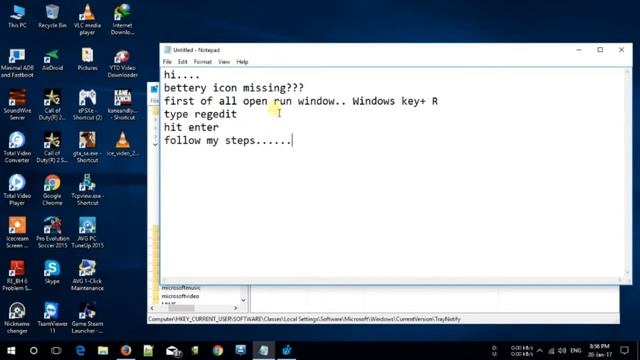Image resolution: width=640 pixels, height=360 pixels.
Task: Select the AVG 1-Click Maintenance icon
Action: (x=87, y=276)
